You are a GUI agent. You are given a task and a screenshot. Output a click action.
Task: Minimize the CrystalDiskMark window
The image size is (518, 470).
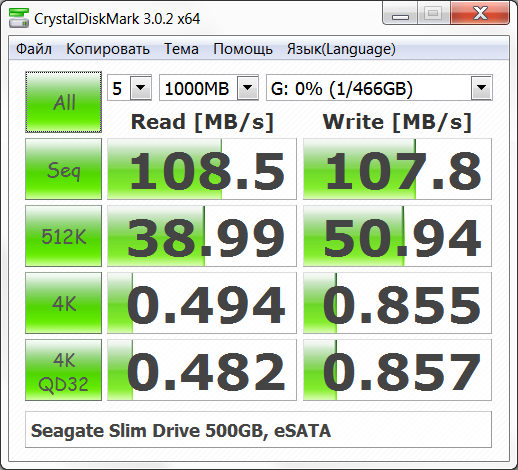click(400, 13)
